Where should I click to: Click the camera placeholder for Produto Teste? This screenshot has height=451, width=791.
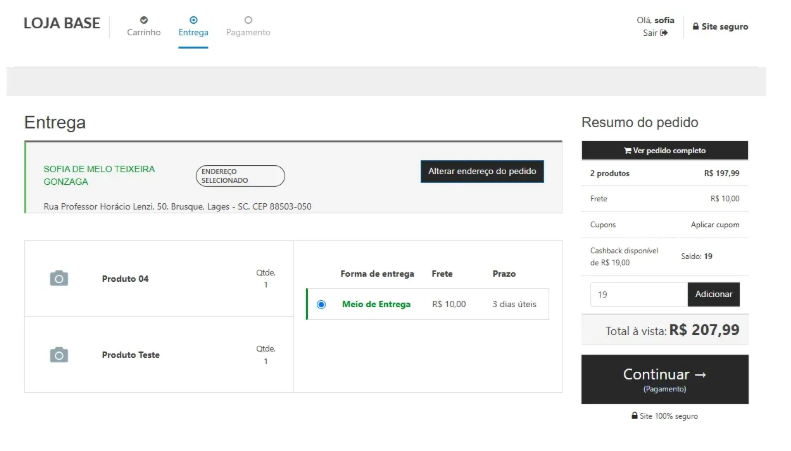(59, 355)
